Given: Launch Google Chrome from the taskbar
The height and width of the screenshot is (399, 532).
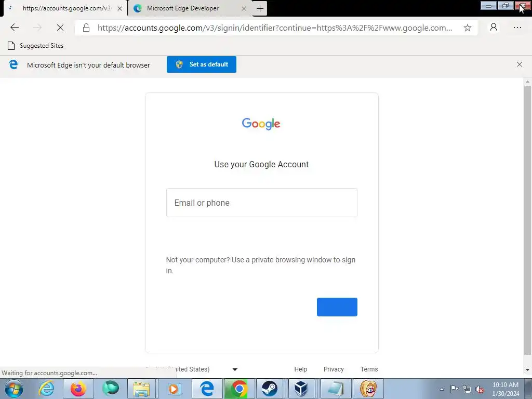Looking at the screenshot, I should 239,389.
